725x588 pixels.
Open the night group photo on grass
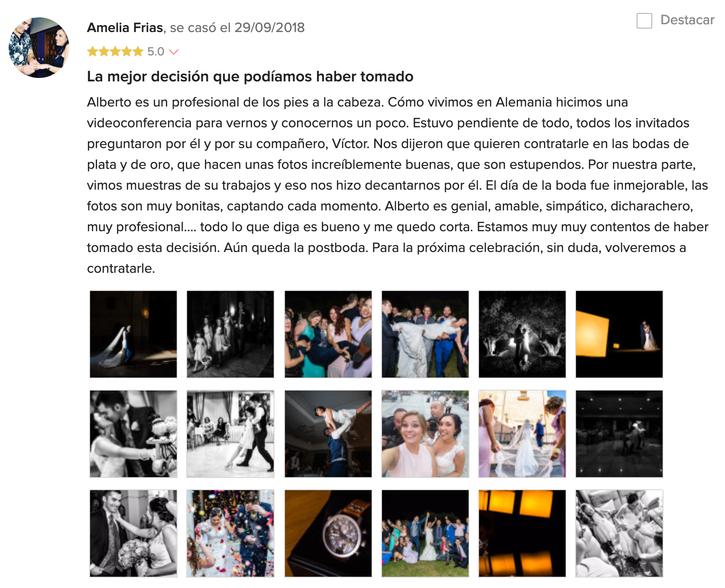425,533
